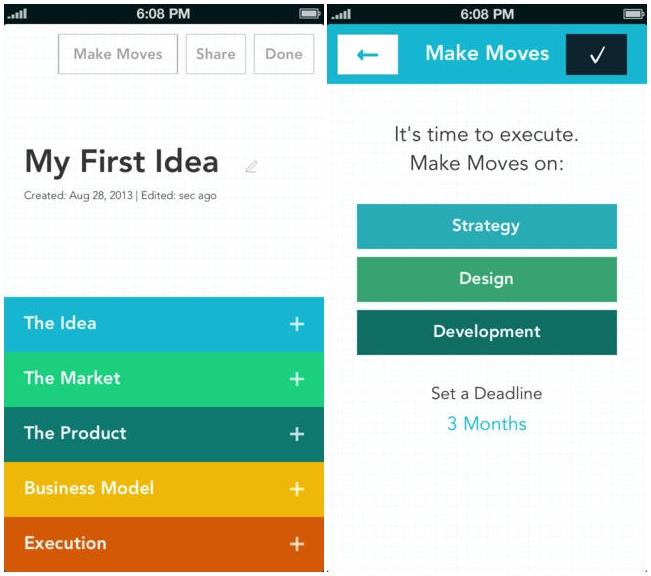This screenshot has height=576, width=651.
Task: Toggle the Design option
Action: [x=487, y=279]
